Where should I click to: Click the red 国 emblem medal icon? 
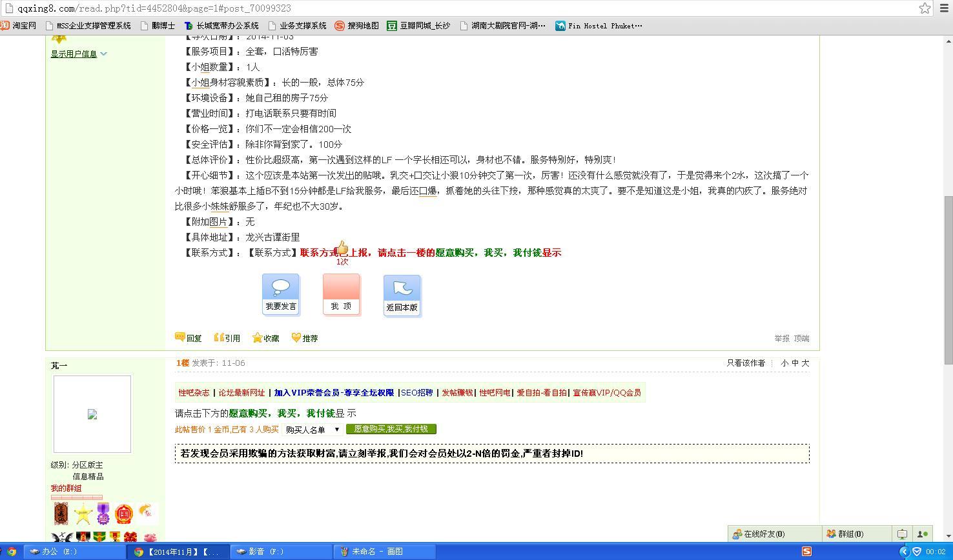(124, 514)
